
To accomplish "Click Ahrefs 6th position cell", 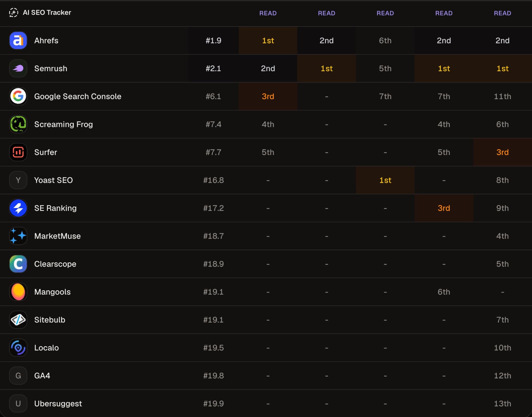I will pyautogui.click(x=385, y=40).
